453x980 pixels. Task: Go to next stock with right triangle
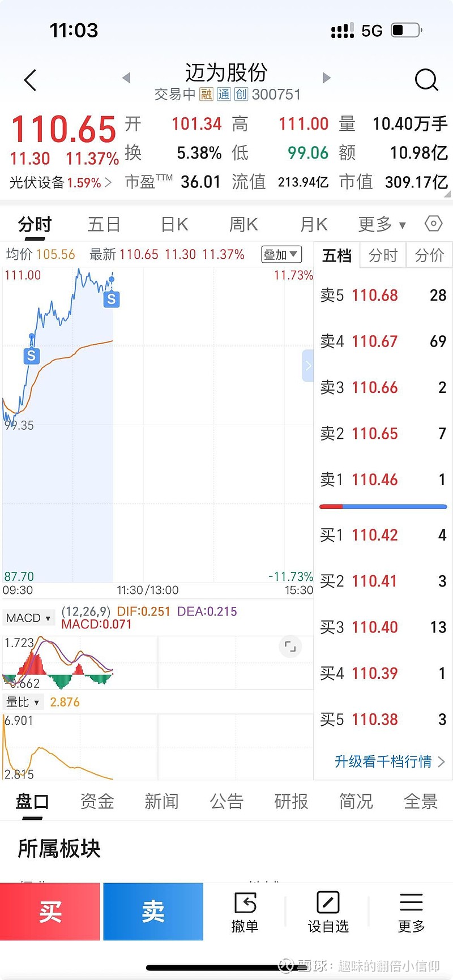point(326,78)
